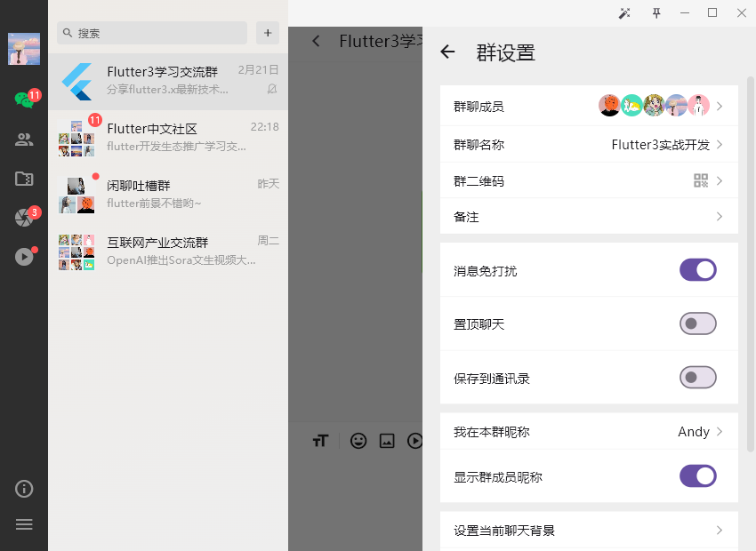Enable the 保存到通讯录 switch
The height and width of the screenshot is (551, 756).
click(x=697, y=377)
